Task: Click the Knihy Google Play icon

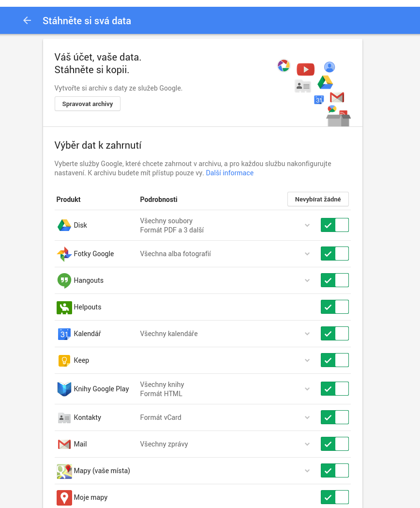Action: point(64,389)
